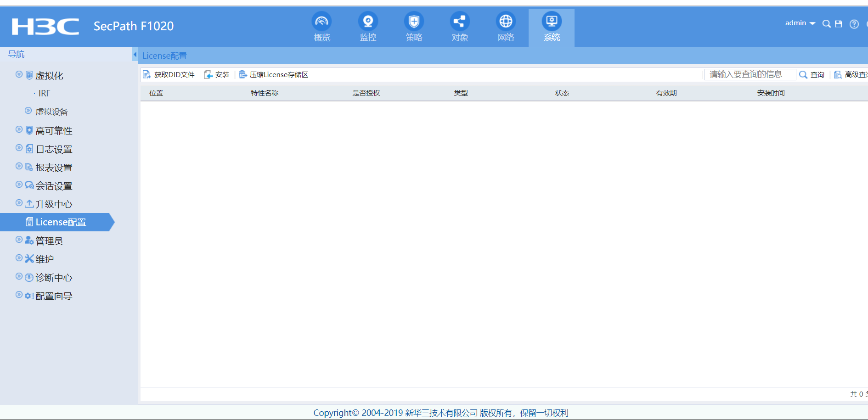Expand the 报表设置 tree node arrow
This screenshot has width=868, height=420.
(19, 166)
